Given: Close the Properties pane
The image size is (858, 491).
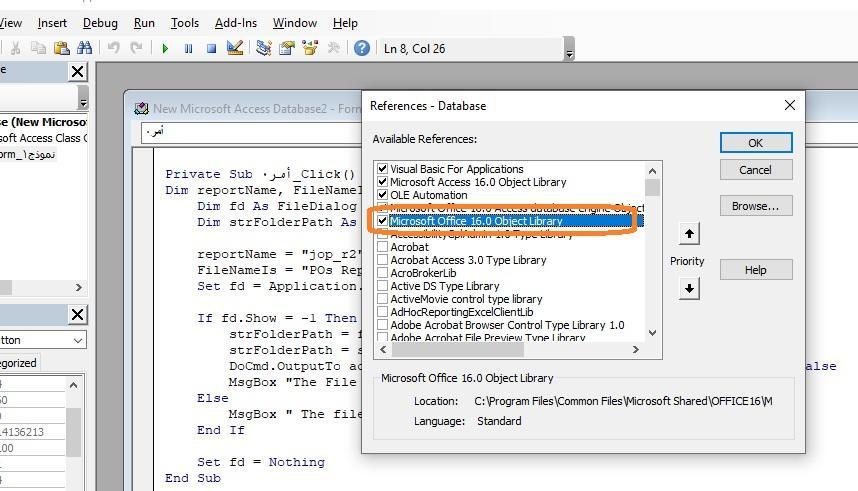Looking at the screenshot, I should click(x=78, y=314).
